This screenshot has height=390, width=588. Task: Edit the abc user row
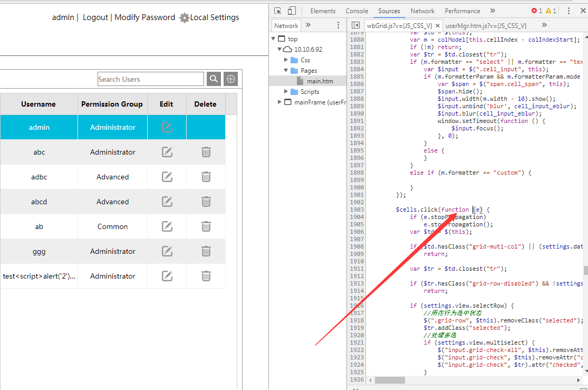point(167,152)
